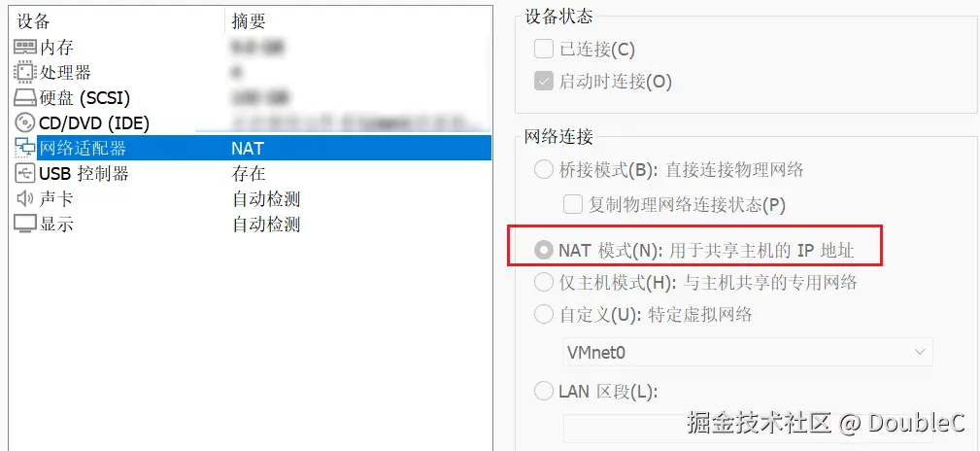The height and width of the screenshot is (451, 980).
Task: Select the LAN 区段(L) radio button
Action: (x=544, y=392)
